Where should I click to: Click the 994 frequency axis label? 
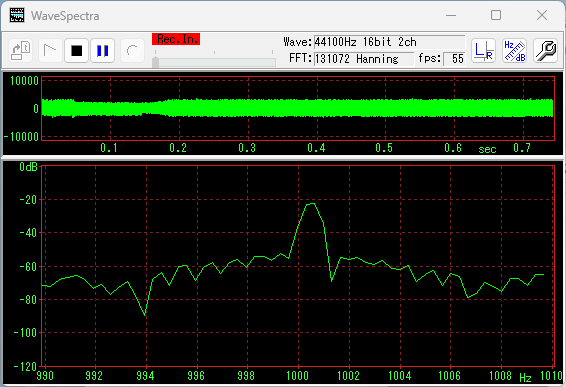coord(145,376)
